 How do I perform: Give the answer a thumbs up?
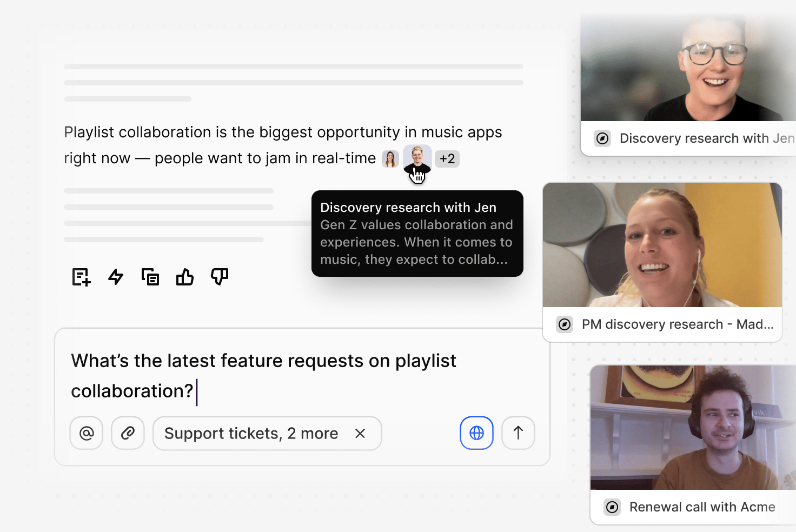(185, 277)
